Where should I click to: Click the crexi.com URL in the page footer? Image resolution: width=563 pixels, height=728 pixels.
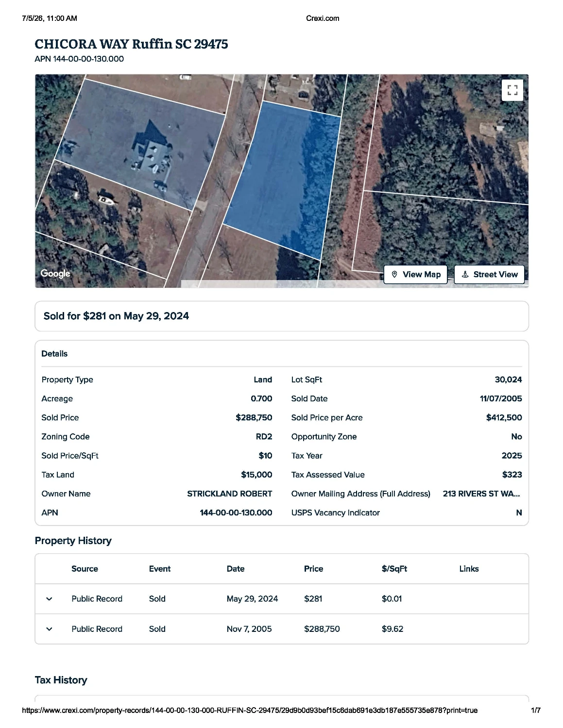click(x=250, y=711)
